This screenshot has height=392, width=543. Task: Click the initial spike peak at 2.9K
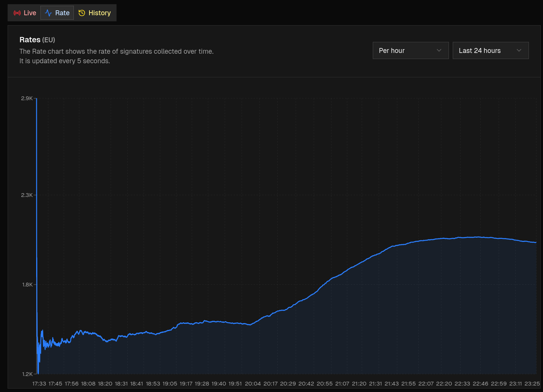37,99
